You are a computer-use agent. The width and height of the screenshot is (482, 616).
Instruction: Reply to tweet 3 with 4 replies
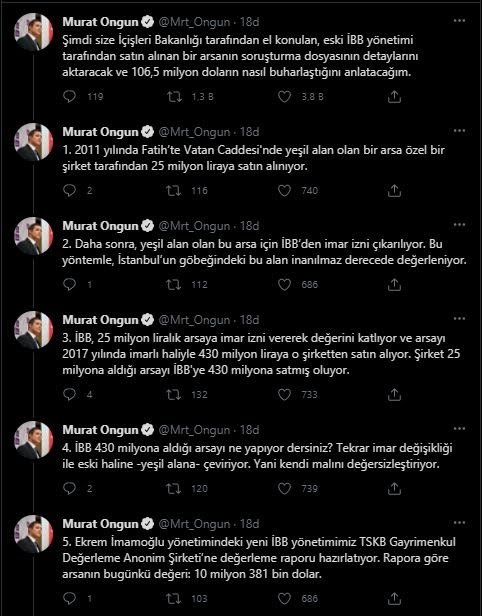[70, 394]
